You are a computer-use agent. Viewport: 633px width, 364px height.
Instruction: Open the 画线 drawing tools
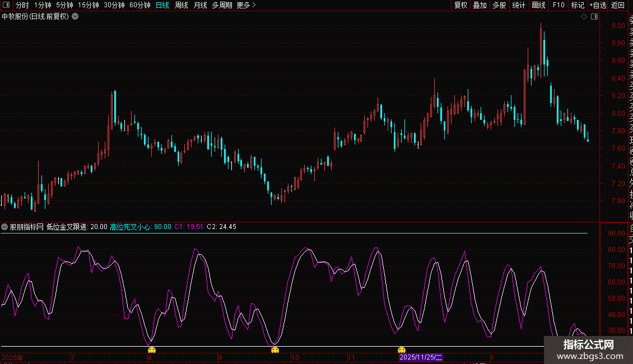point(538,5)
